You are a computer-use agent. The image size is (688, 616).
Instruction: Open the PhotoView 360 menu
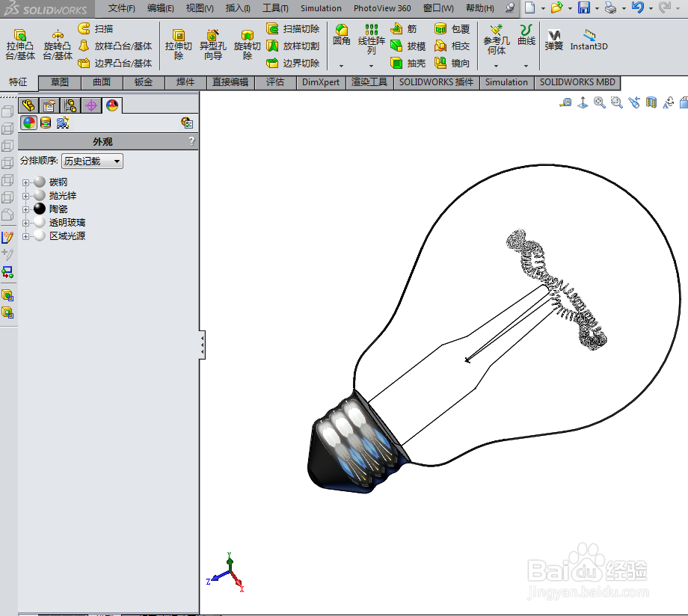point(382,8)
